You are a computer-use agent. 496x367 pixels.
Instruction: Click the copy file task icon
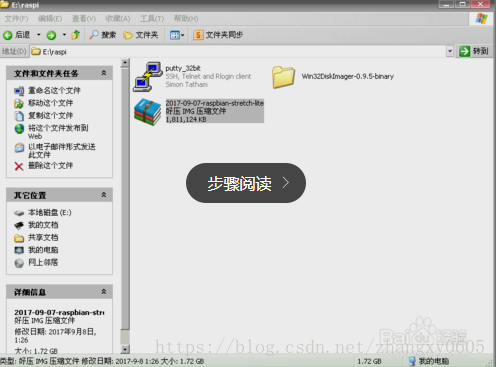(x=19, y=116)
